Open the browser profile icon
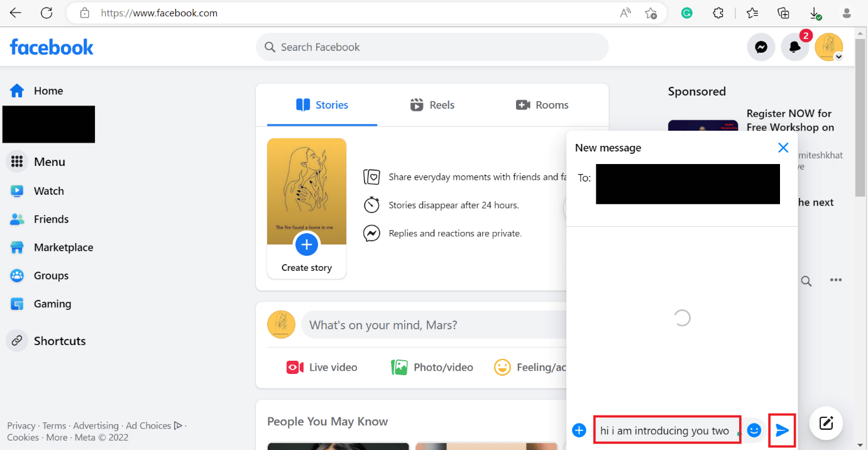This screenshot has width=868, height=450. [847, 13]
